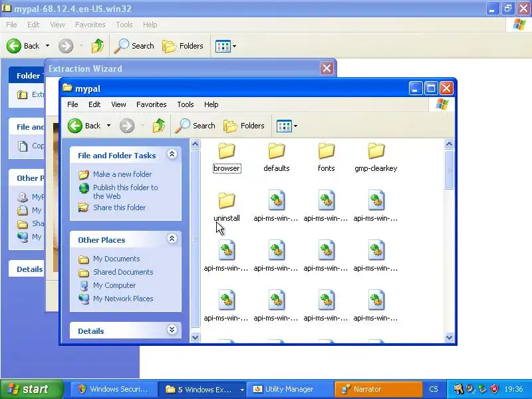The image size is (532, 399).
Task: Open Edit menu in mypal window
Action: [94, 104]
